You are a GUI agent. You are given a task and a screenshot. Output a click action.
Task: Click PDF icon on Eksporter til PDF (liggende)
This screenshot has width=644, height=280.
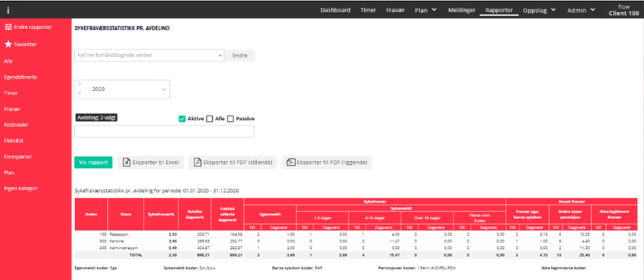pos(291,162)
